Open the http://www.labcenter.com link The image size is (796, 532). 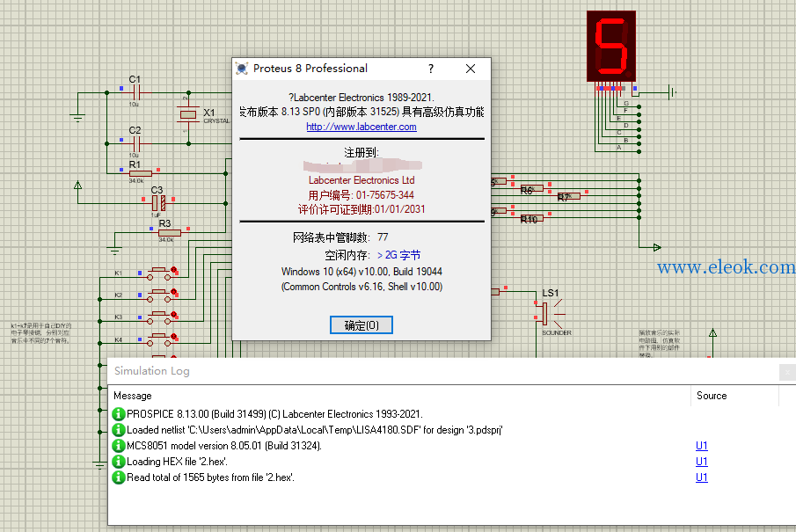click(x=361, y=127)
